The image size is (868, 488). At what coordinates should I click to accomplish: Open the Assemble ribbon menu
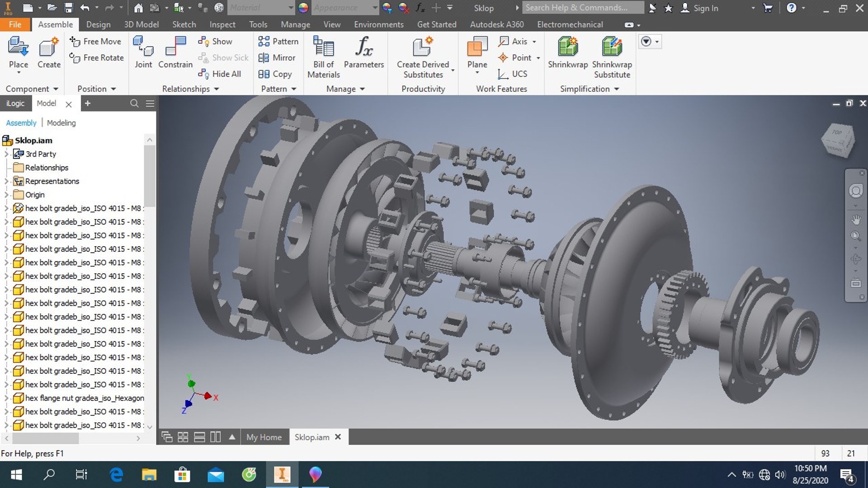click(x=56, y=24)
